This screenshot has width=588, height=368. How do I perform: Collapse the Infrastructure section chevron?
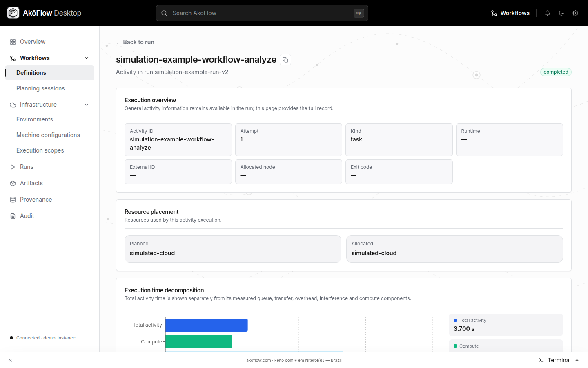click(87, 105)
